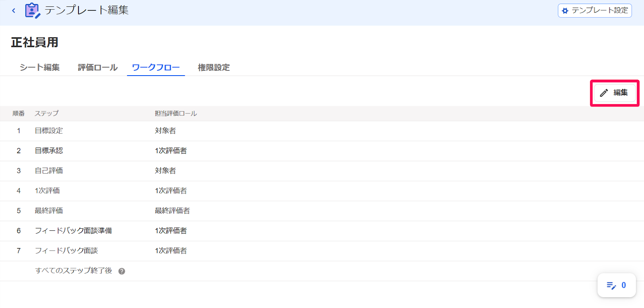Click the note list icon with counter
The width and height of the screenshot is (644, 308).
[611, 285]
